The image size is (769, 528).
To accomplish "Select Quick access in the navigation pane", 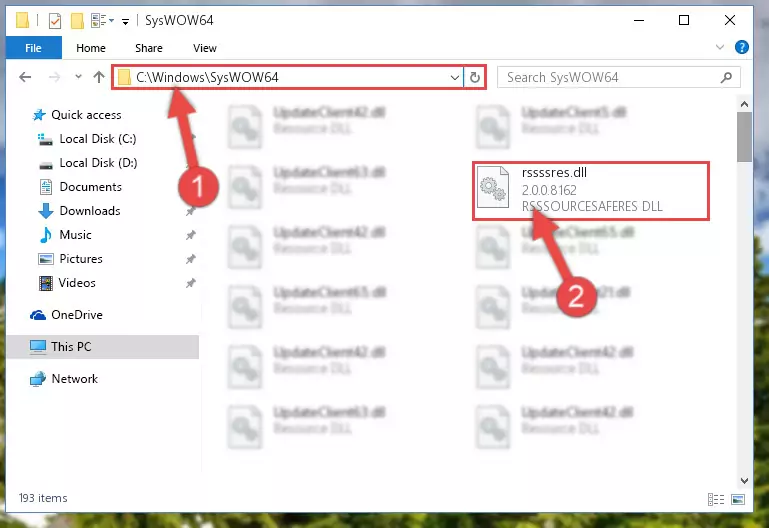I will [86, 115].
